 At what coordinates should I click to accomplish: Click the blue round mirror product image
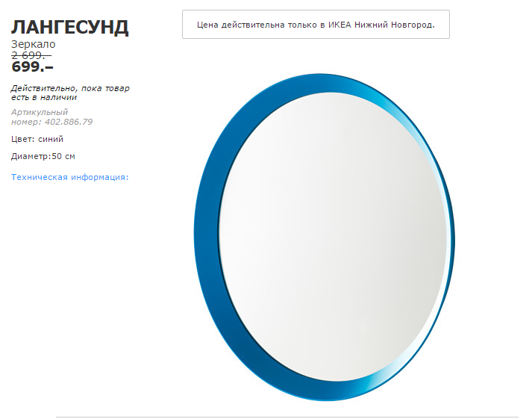click(x=325, y=238)
